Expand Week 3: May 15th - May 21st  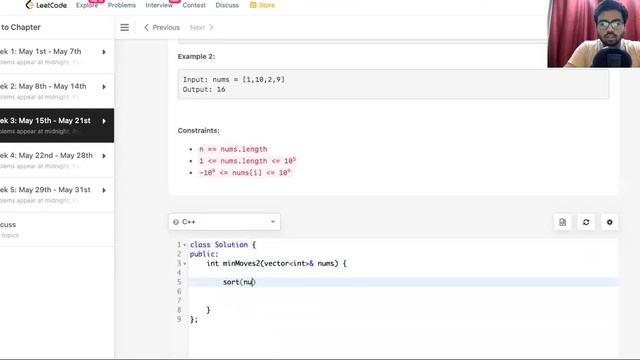[x=104, y=121]
